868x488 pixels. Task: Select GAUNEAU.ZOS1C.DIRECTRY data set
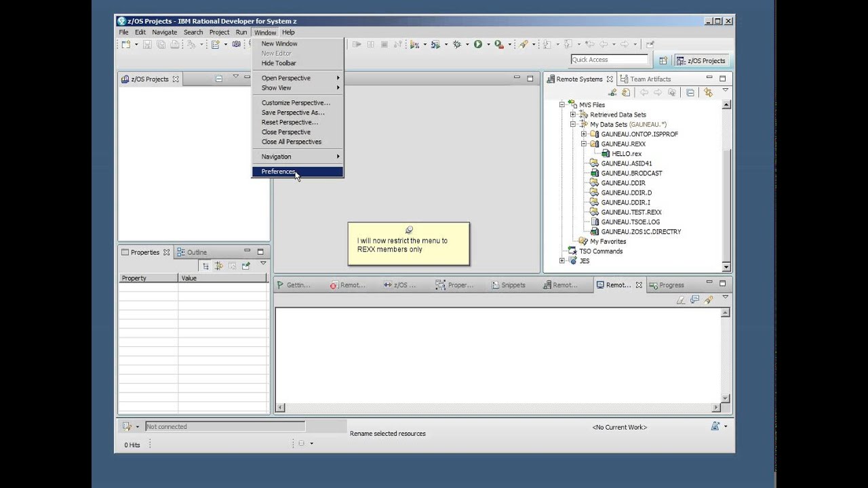tap(641, 232)
